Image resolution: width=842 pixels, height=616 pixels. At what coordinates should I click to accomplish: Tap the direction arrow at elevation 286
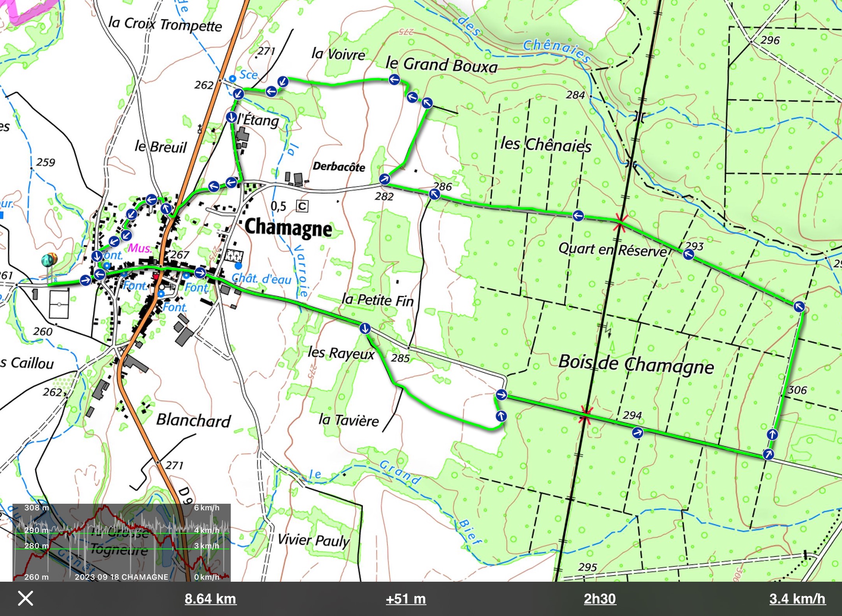tap(434, 194)
